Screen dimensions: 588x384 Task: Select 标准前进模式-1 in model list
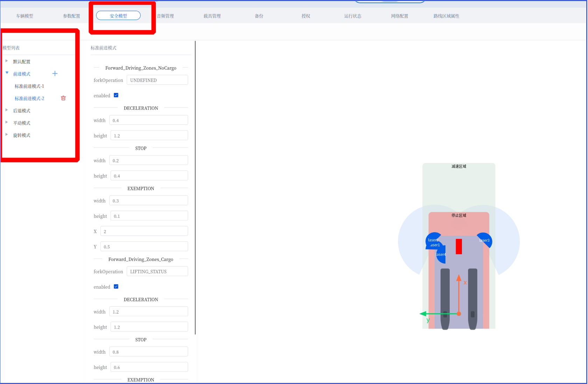coord(29,86)
